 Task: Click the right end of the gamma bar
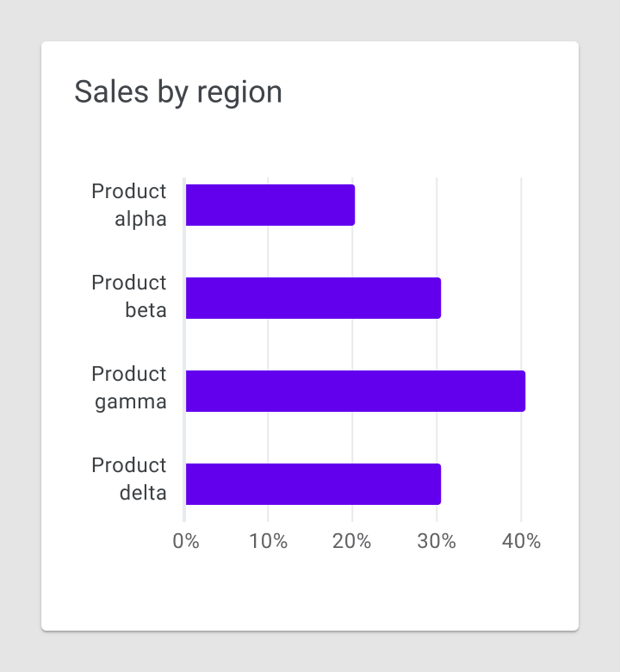click(x=523, y=391)
